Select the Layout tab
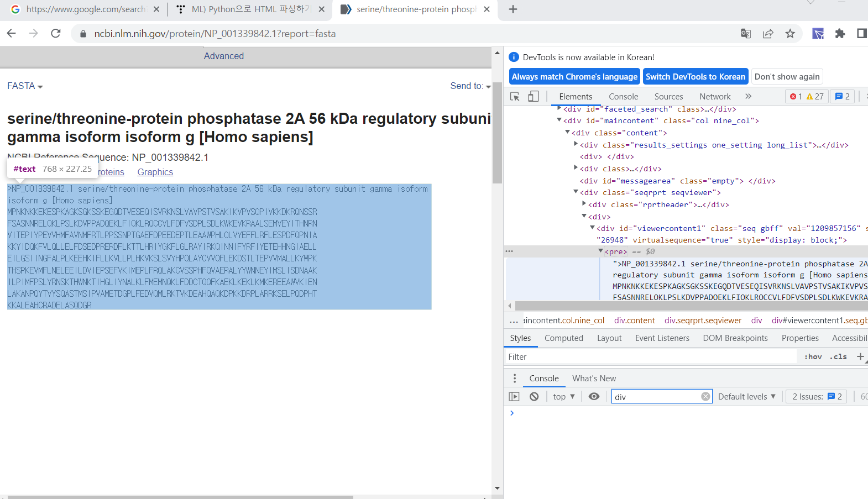The width and height of the screenshot is (868, 499). coord(609,338)
